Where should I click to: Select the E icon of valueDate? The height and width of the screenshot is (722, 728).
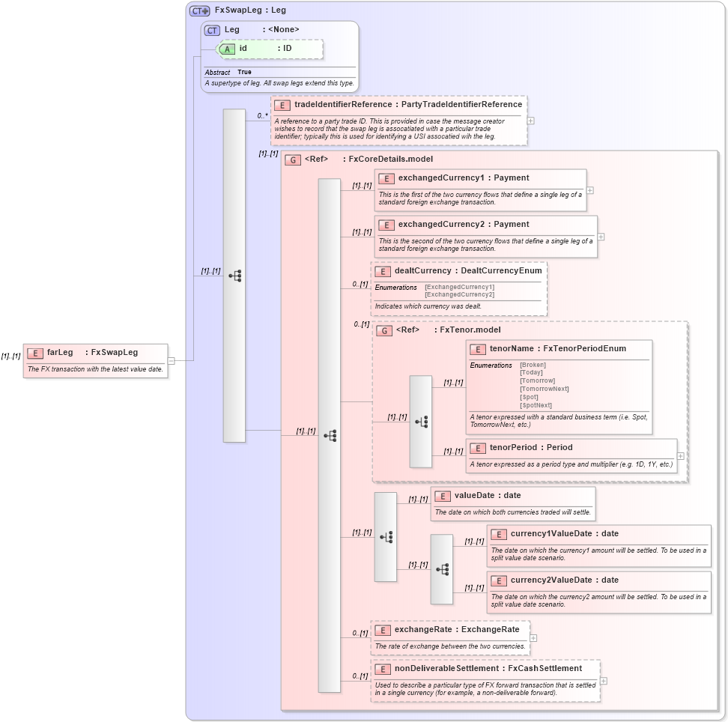coord(441,496)
